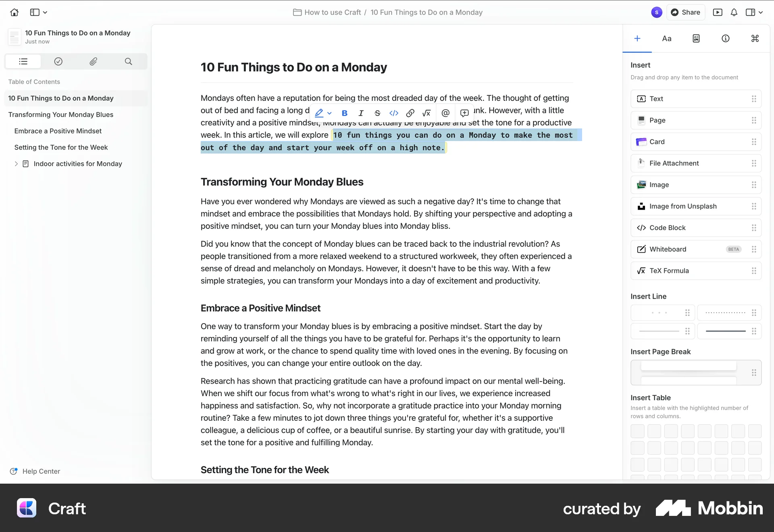Click the inline code formatting icon
774x532 pixels.
click(394, 113)
